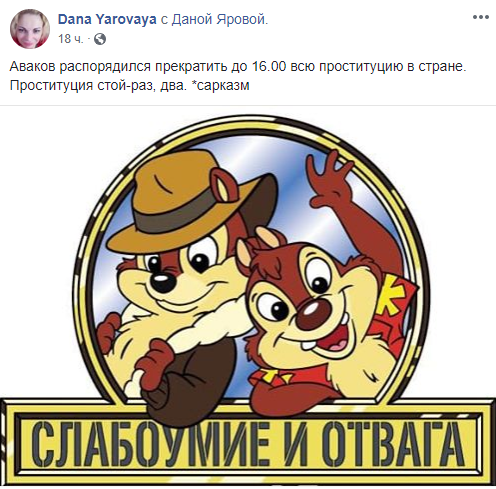Click the public globe privacy icon
This screenshot has width=496, height=489.
click(x=100, y=39)
